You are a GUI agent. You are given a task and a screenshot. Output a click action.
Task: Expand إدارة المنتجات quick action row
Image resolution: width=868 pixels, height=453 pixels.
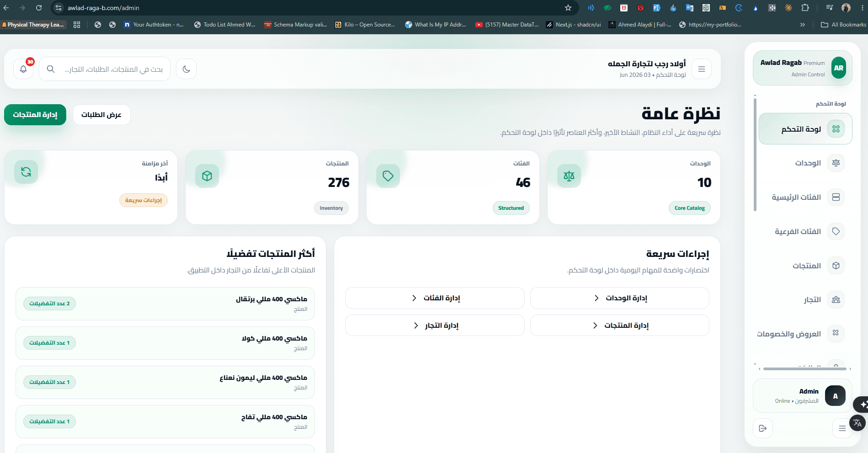pyautogui.click(x=620, y=325)
